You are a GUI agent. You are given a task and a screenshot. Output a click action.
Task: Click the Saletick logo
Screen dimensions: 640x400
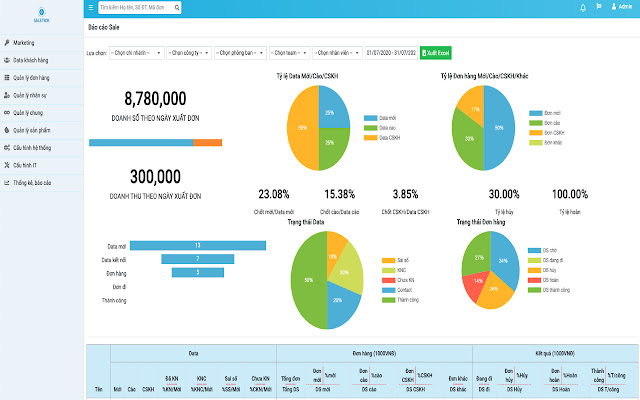click(41, 14)
